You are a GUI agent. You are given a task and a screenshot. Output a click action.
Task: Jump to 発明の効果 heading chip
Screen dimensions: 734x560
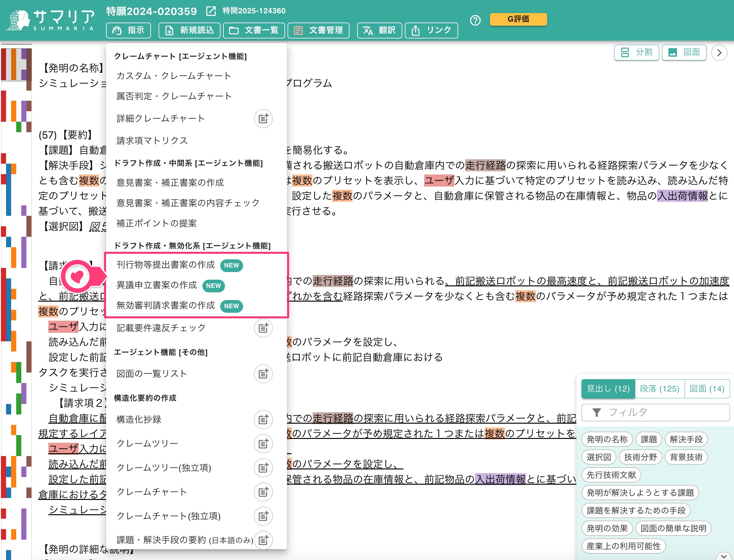[x=607, y=528]
